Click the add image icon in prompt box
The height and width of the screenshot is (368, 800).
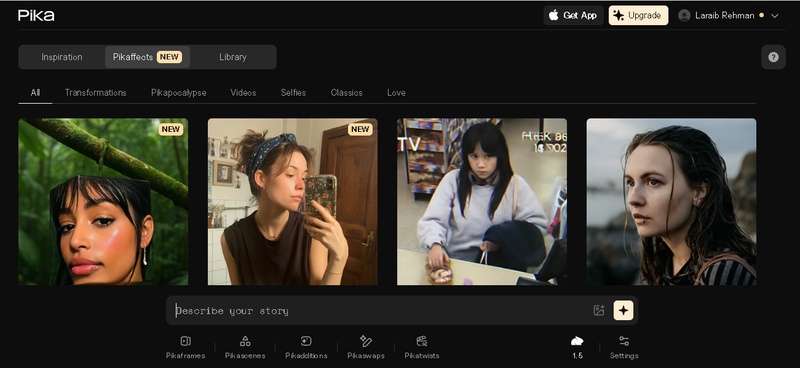point(599,310)
